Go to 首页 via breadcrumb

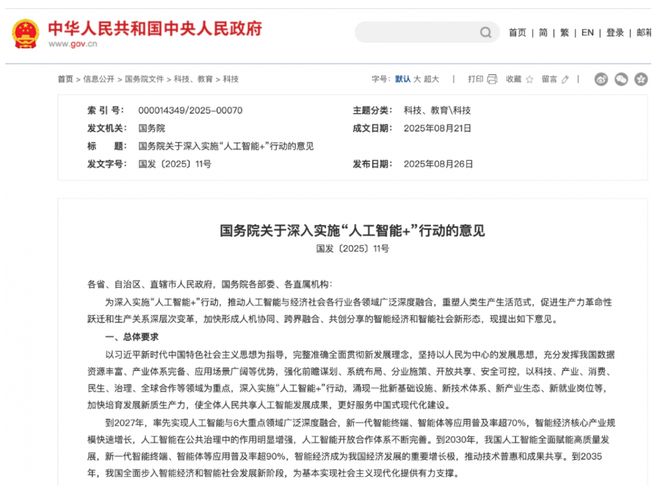[65, 79]
